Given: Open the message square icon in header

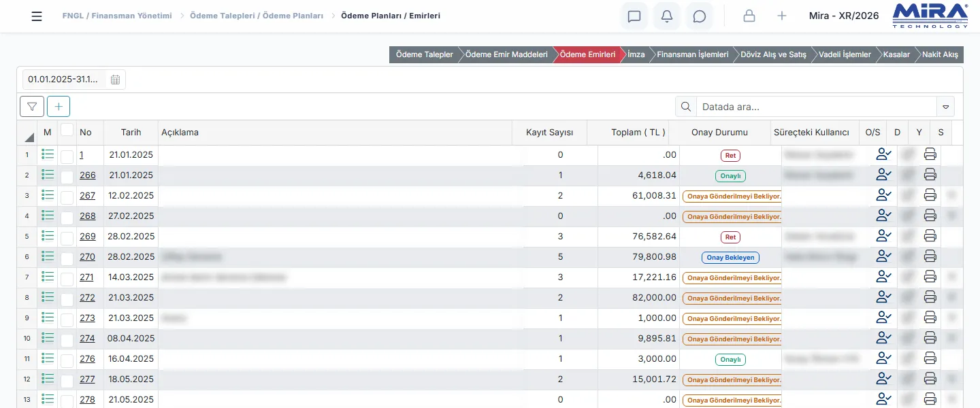Looking at the screenshot, I should click(x=634, y=16).
